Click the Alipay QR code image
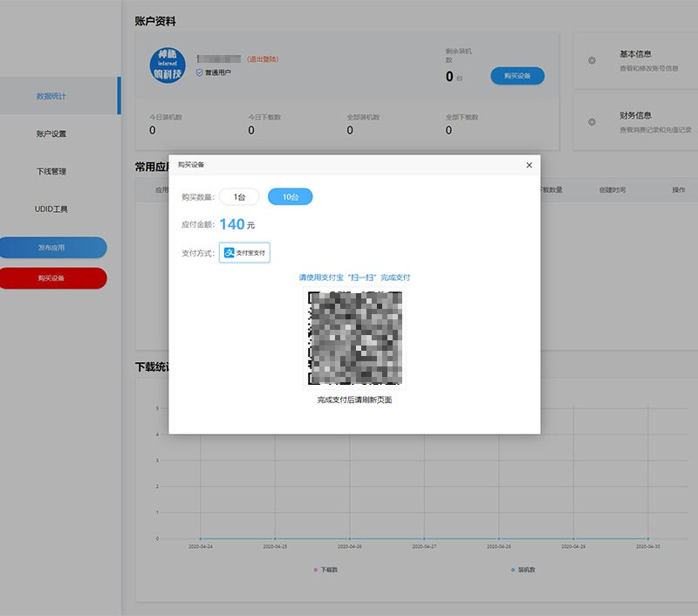 (x=356, y=339)
